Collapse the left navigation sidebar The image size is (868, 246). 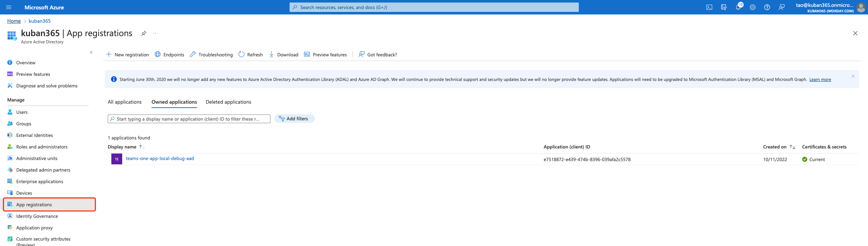pos(91,52)
